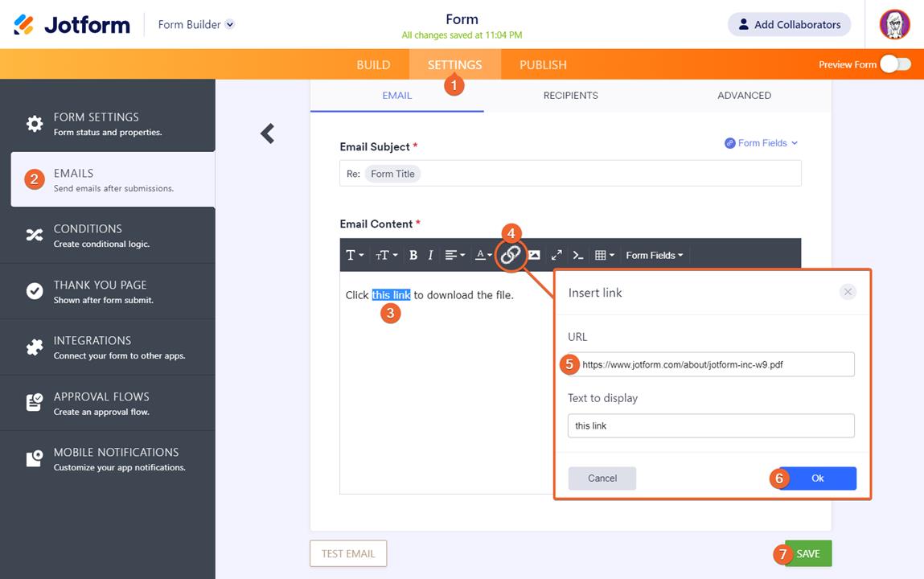Select the Emails sidebar item

point(113,179)
